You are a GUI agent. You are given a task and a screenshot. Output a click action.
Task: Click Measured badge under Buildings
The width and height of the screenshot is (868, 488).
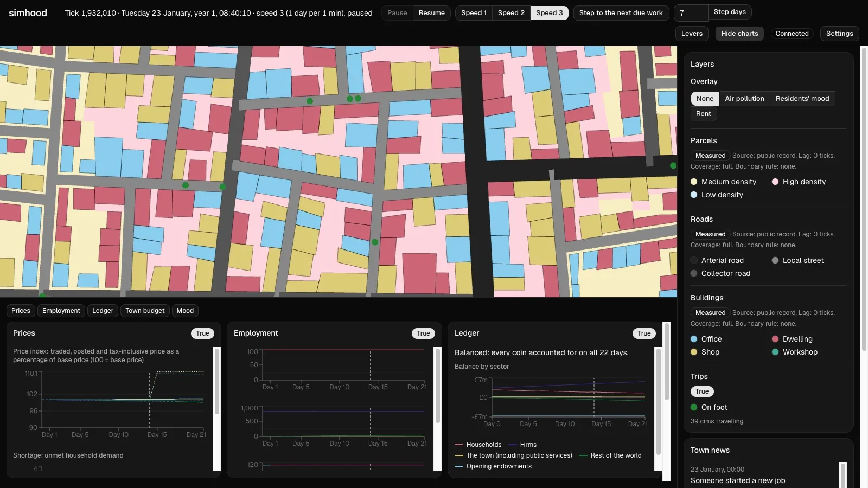pyautogui.click(x=710, y=313)
